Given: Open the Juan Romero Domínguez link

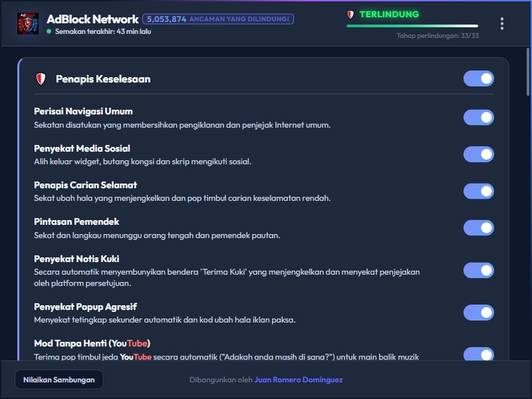Looking at the screenshot, I should 298,380.
